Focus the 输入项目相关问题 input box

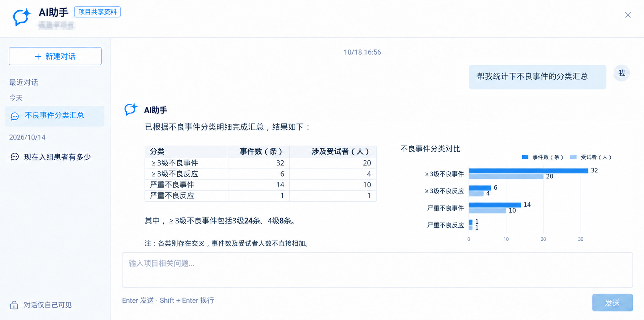[377, 270]
